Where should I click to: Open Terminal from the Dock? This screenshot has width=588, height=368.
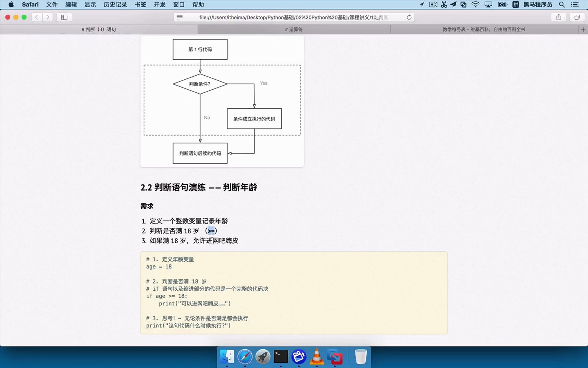click(280, 356)
